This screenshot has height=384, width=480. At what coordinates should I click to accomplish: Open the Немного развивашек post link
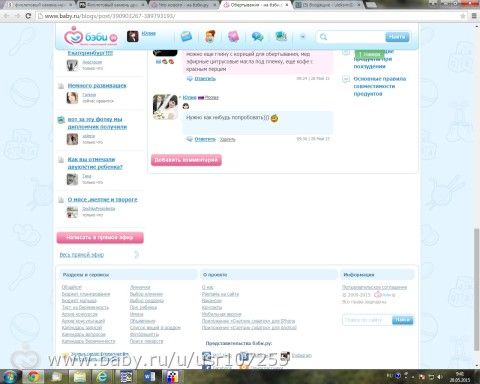97,86
